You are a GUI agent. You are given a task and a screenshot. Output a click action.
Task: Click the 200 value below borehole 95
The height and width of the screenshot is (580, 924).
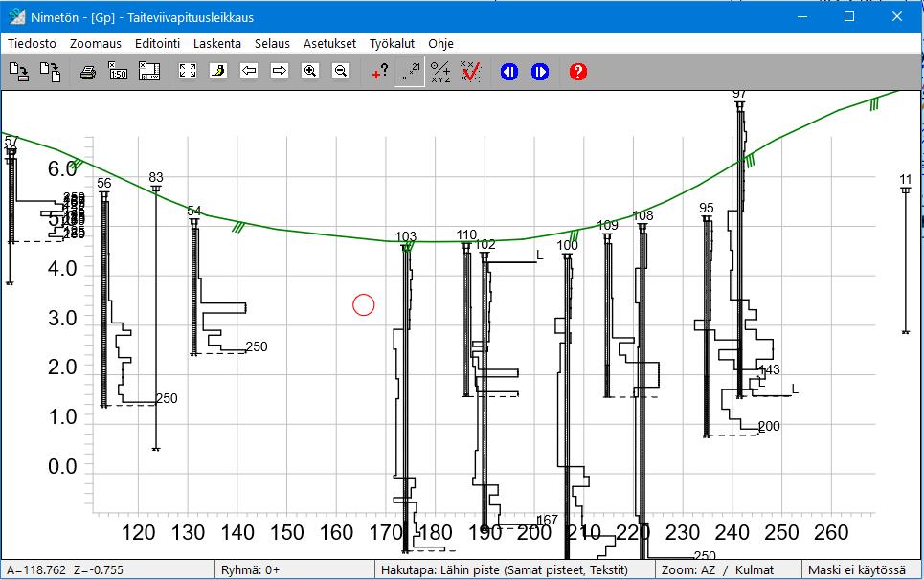click(769, 426)
